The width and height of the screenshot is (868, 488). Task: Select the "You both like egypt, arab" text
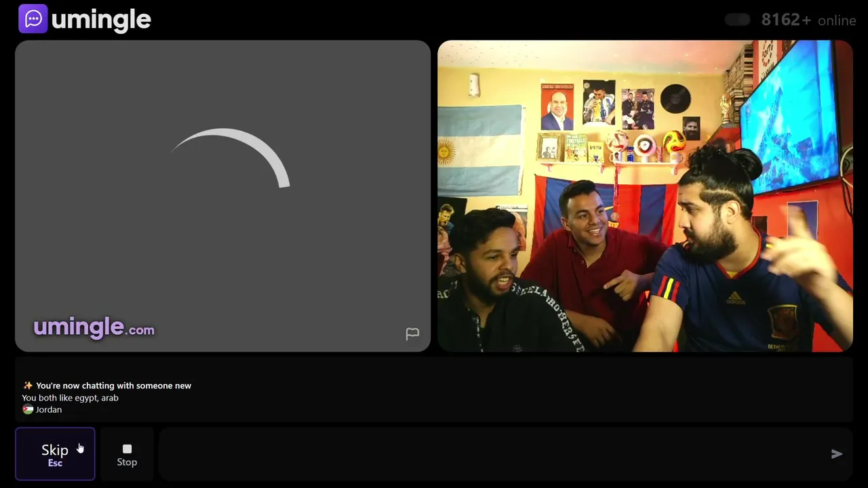coord(70,398)
